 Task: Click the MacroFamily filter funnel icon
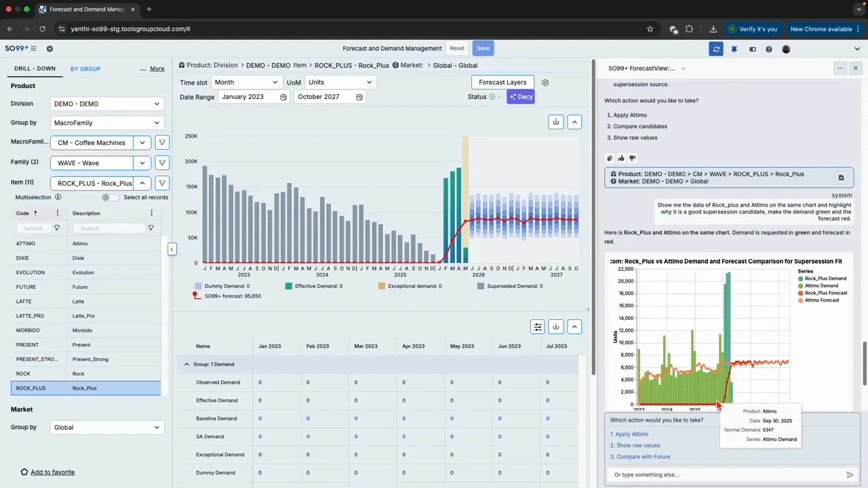pyautogui.click(x=162, y=142)
